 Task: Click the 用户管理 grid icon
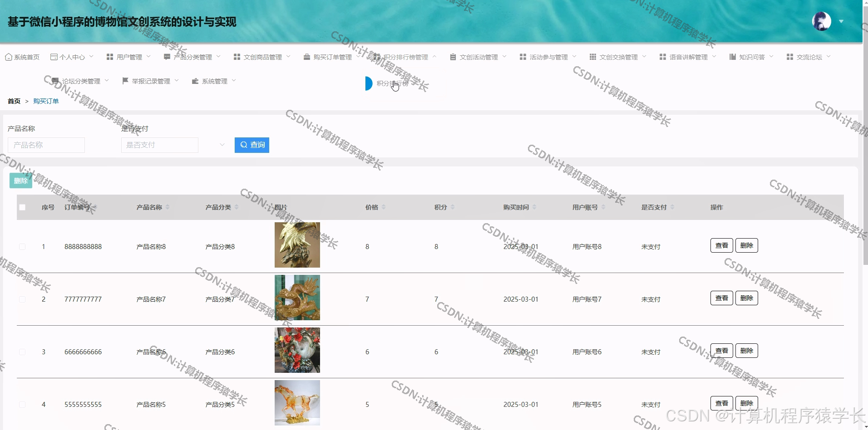coord(110,57)
